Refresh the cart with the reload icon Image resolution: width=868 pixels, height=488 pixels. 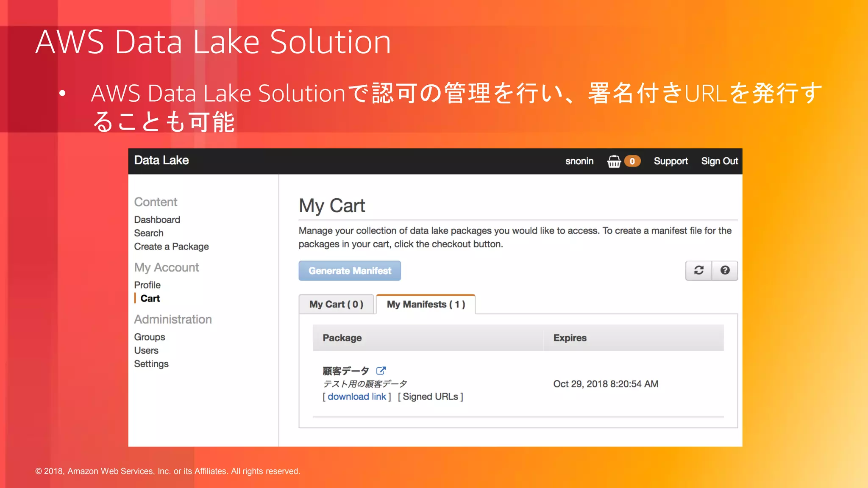tap(698, 270)
